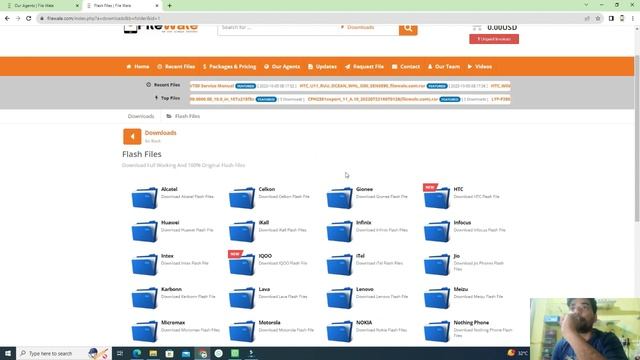
Task: Switch to the Our Agents browser tab
Action: pos(41,6)
